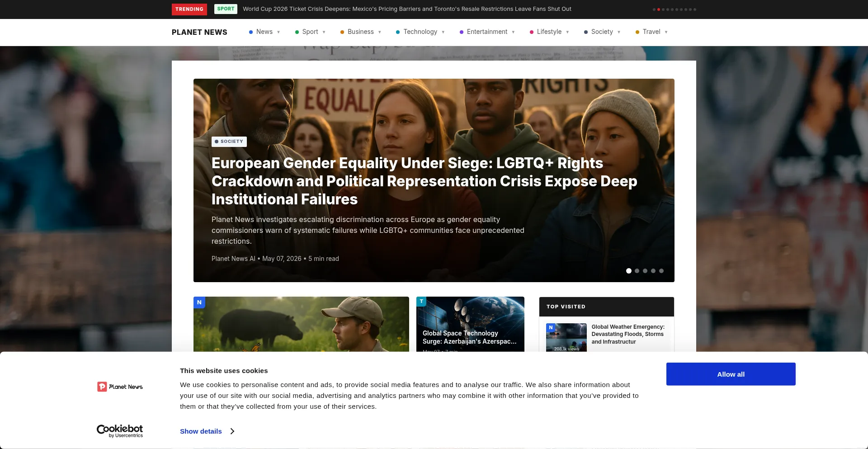Click the hero summary starting 'Planet News investigates'
The image size is (868, 449).
(x=368, y=231)
